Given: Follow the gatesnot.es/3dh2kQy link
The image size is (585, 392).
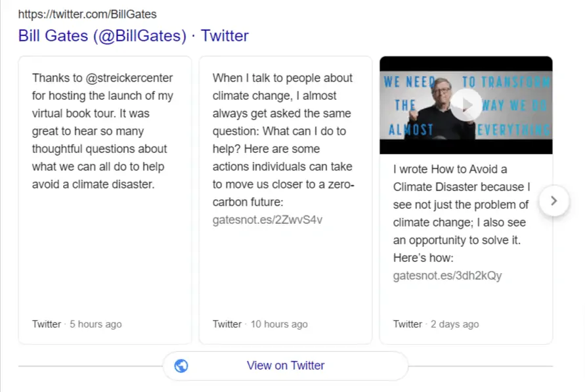Looking at the screenshot, I should (447, 275).
